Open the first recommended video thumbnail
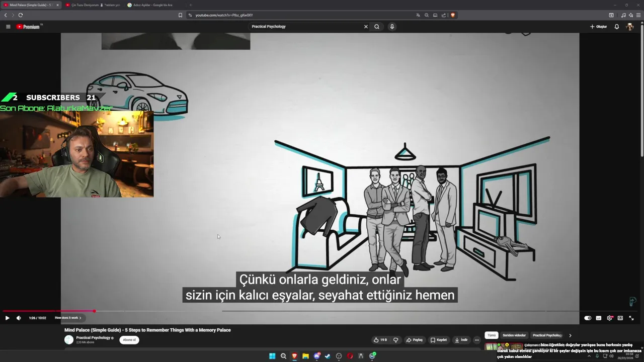The width and height of the screenshot is (644, 362). (x=503, y=346)
